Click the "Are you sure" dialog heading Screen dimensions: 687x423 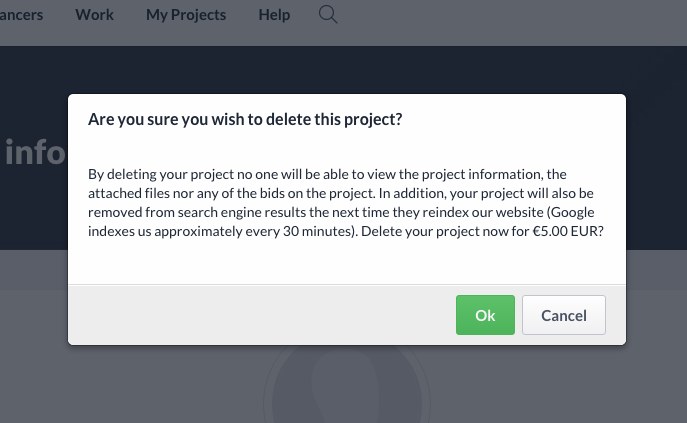[x=245, y=120]
